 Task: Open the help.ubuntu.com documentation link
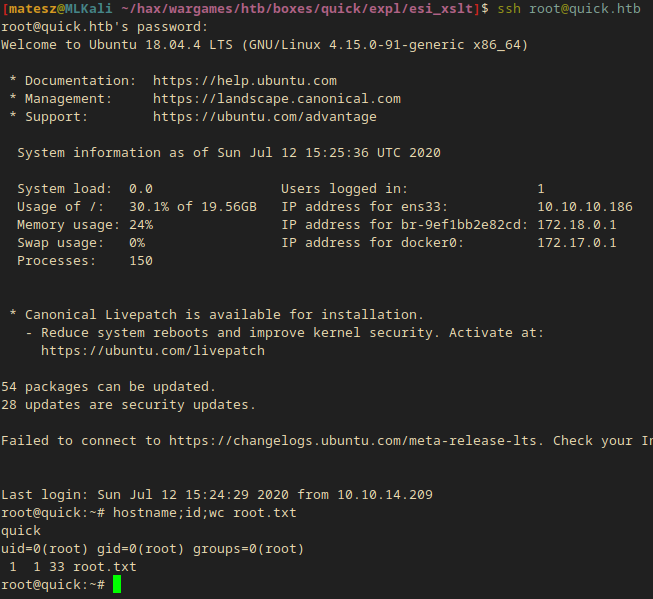(245, 81)
